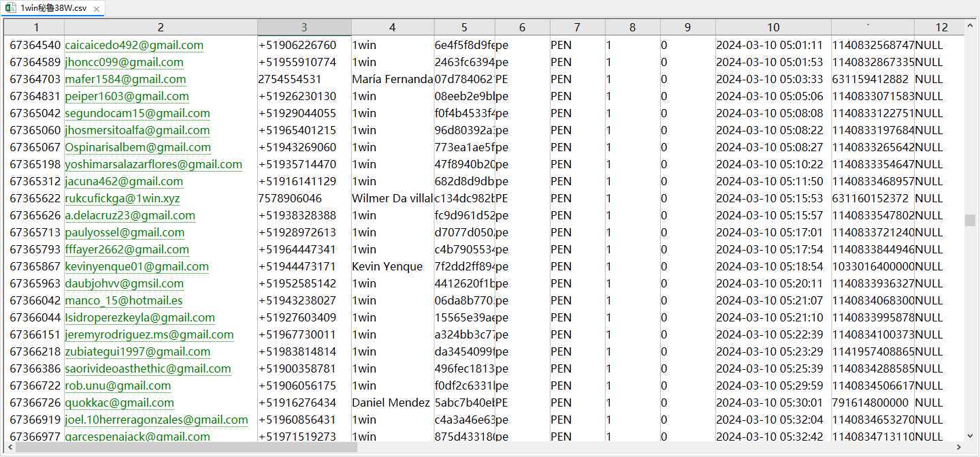Select cell with ID 67365042
This screenshot has height=457, width=980.
pyautogui.click(x=35, y=113)
